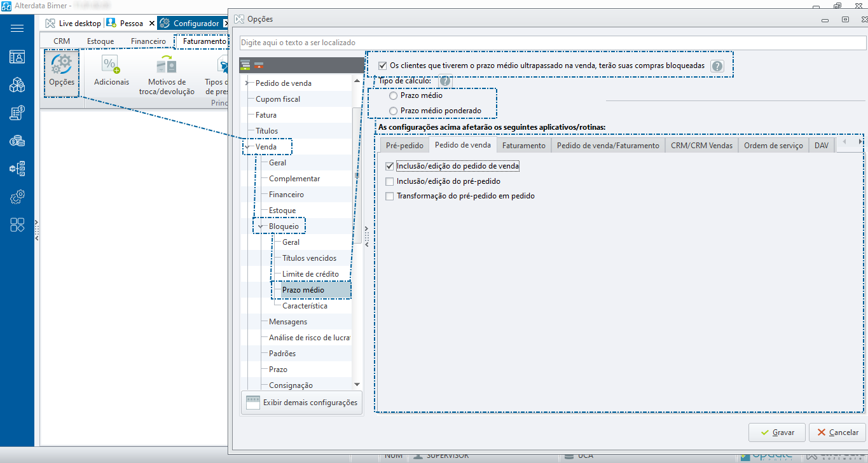Viewport: 868px width, 463px height.
Task: Click the Gravar button
Action: [777, 432]
